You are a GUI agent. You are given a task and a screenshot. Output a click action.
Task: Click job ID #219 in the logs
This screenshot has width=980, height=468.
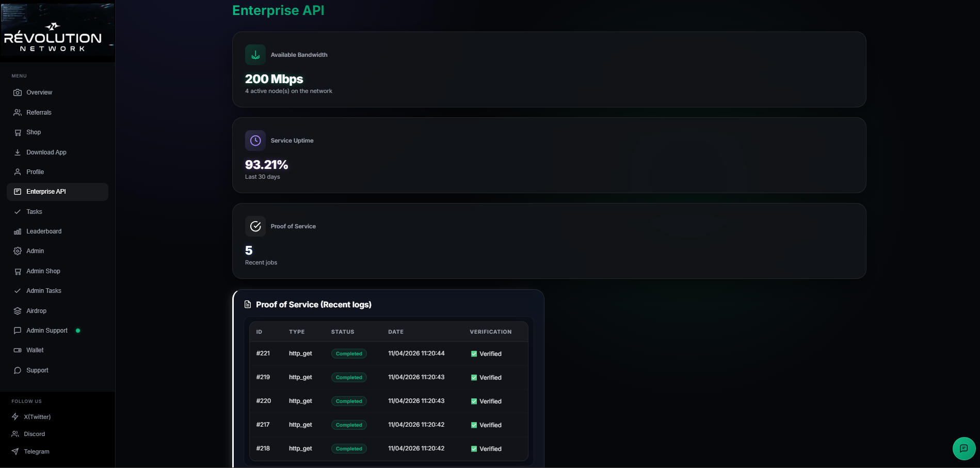point(263,377)
